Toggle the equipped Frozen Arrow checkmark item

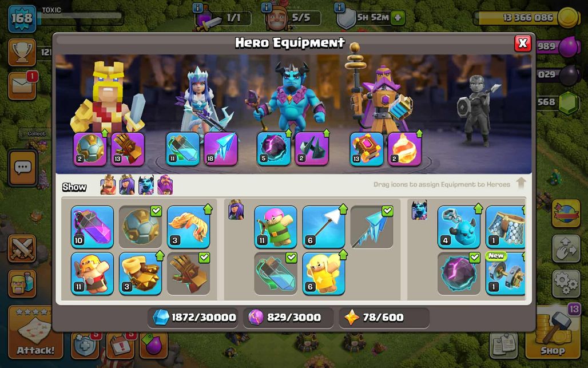372,227
